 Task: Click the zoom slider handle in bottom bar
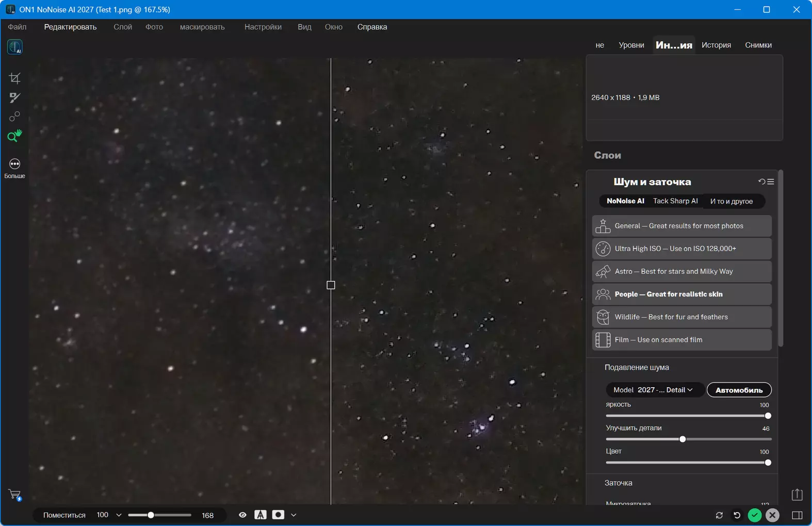click(x=151, y=515)
